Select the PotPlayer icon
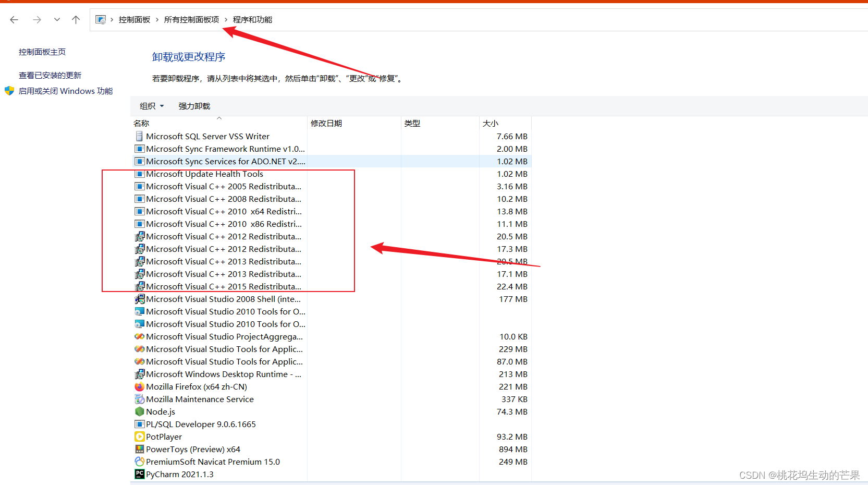The width and height of the screenshot is (868, 485). 139,436
